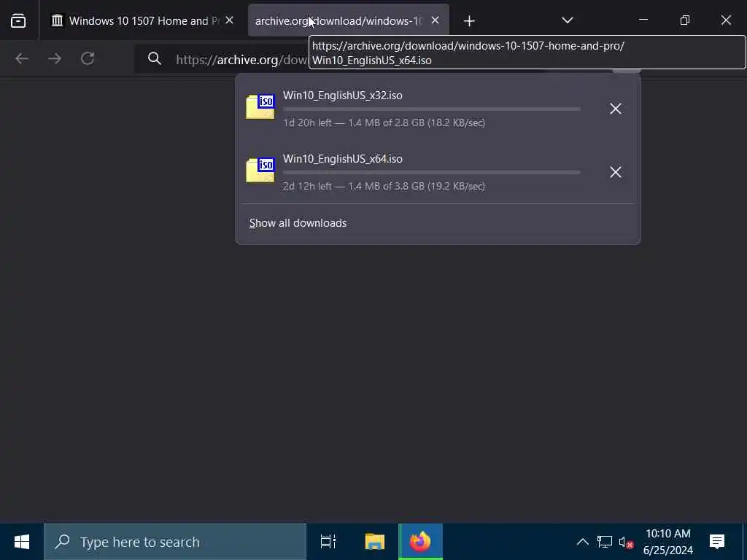Open the clock showing 10:10 AM
This screenshot has width=747, height=560.
668,542
